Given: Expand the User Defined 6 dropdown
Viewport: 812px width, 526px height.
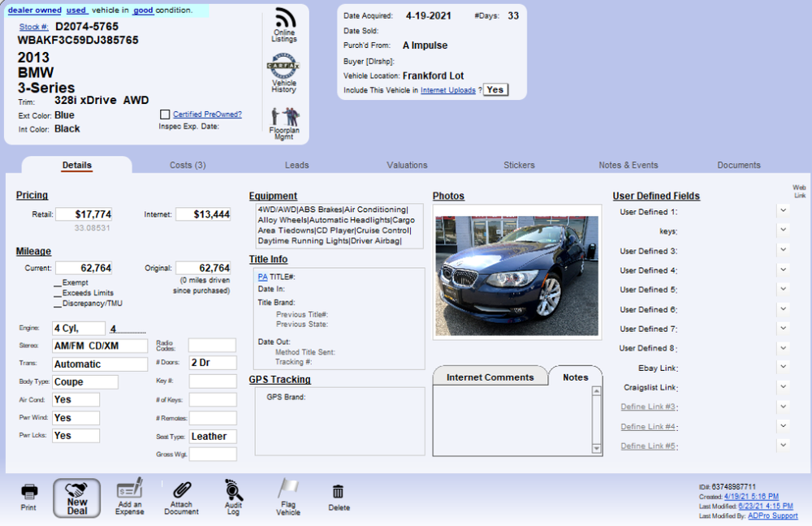Looking at the screenshot, I should click(x=784, y=308).
